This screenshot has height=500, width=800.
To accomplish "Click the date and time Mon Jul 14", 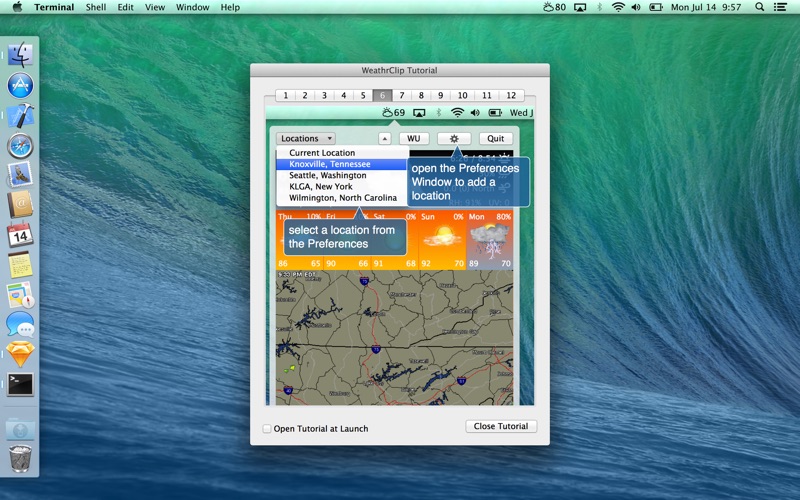I will [x=706, y=7].
